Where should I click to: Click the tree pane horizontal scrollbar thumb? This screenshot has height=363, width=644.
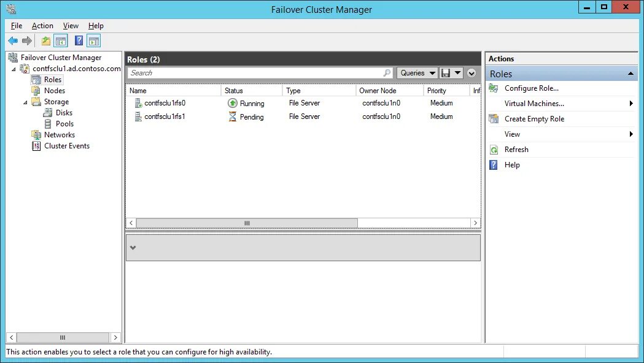[x=63, y=338]
